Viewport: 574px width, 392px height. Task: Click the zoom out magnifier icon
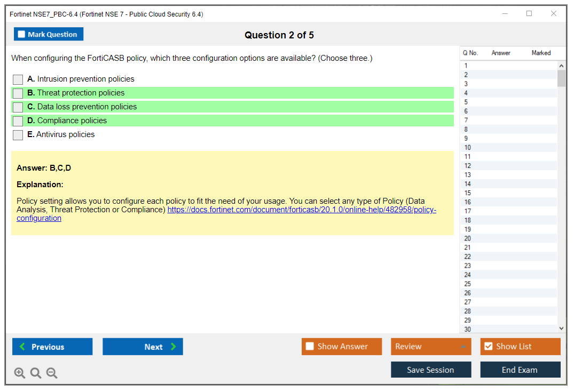52,373
